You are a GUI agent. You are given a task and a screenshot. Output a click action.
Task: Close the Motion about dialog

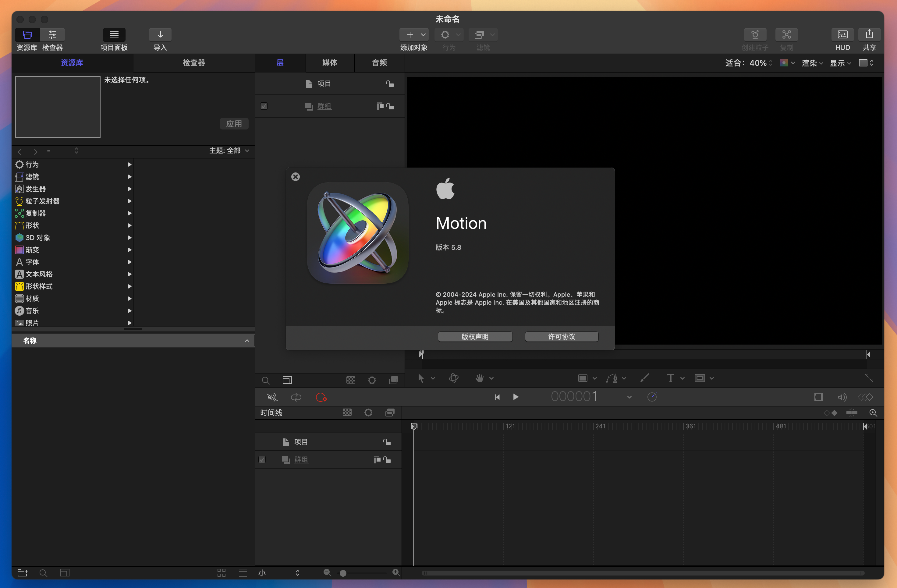pyautogui.click(x=296, y=177)
